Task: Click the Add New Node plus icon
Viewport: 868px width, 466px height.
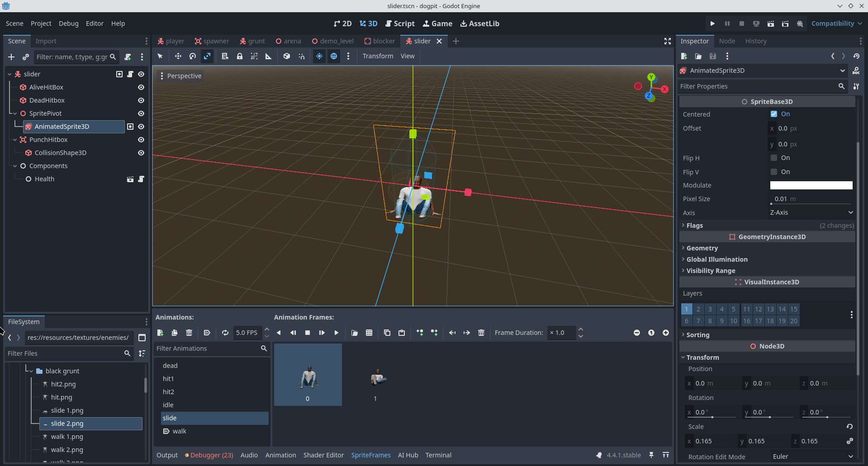Action: pyautogui.click(x=11, y=57)
